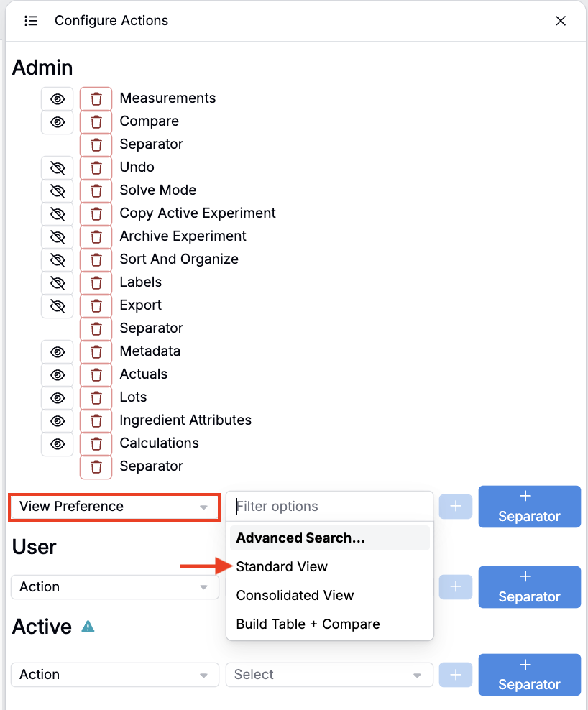Toggle visibility of the Metadata action
Image resolution: width=588 pixels, height=710 pixels.
click(x=58, y=351)
